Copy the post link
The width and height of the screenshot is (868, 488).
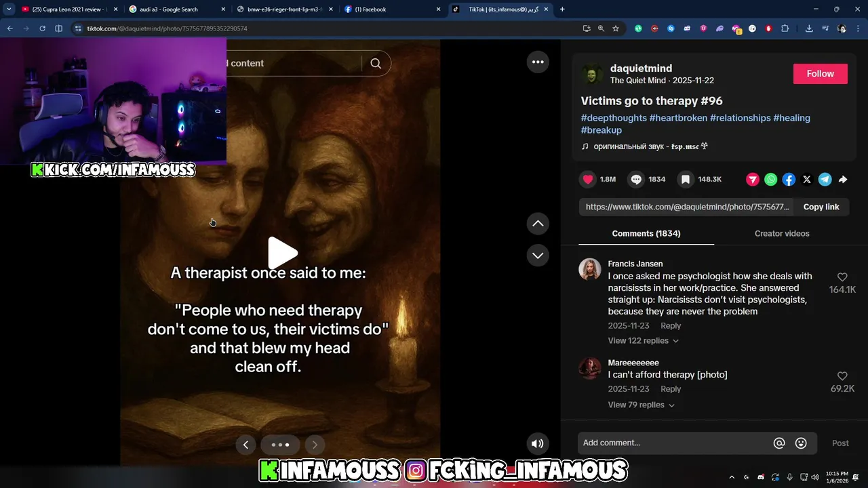tap(821, 207)
